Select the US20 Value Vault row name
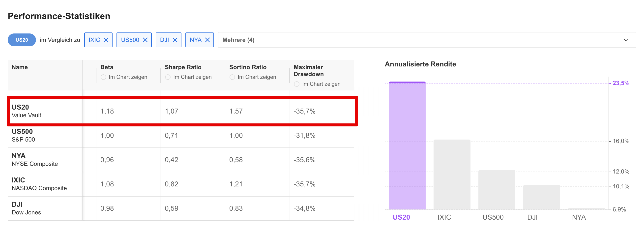This screenshot has height=233, width=644. click(27, 111)
